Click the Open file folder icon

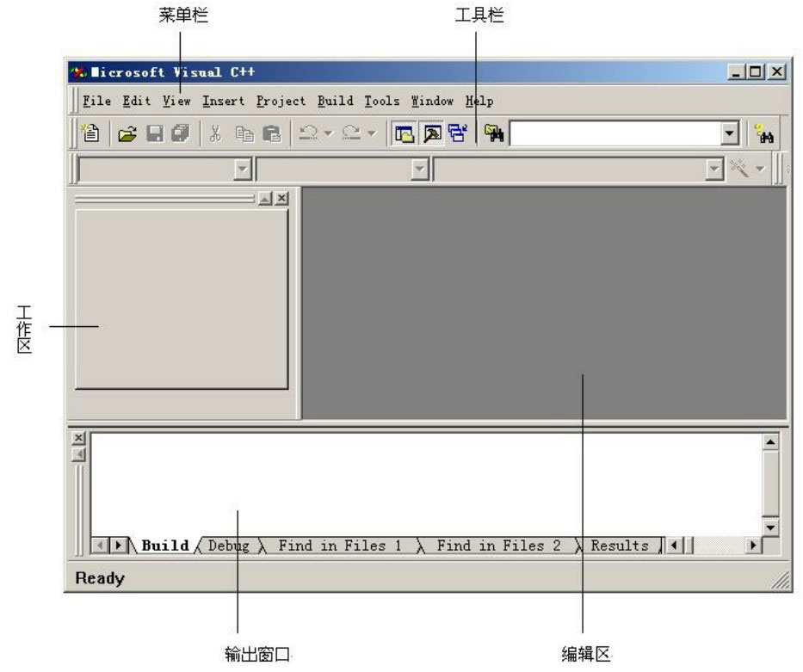pos(127,134)
